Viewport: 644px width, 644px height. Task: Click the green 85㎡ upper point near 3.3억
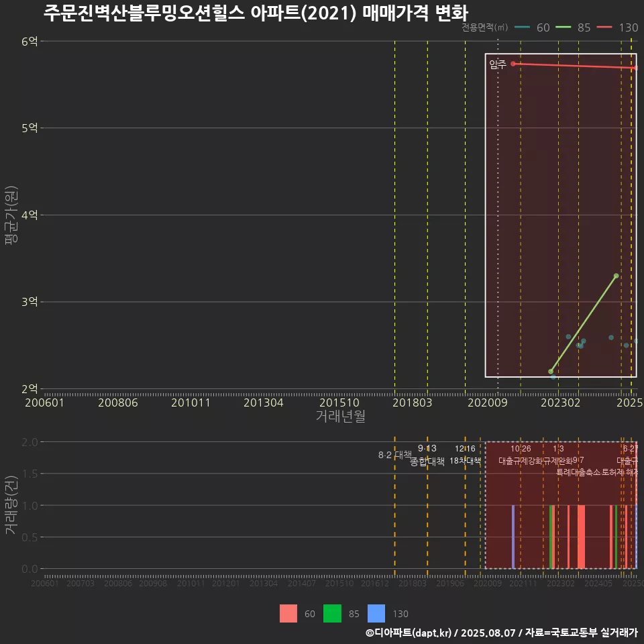[616, 276]
